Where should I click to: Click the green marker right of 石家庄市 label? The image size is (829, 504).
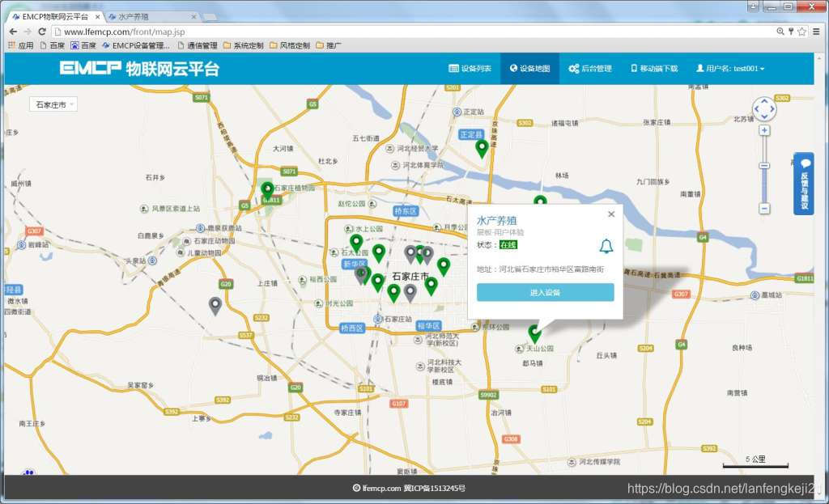pyautogui.click(x=444, y=266)
